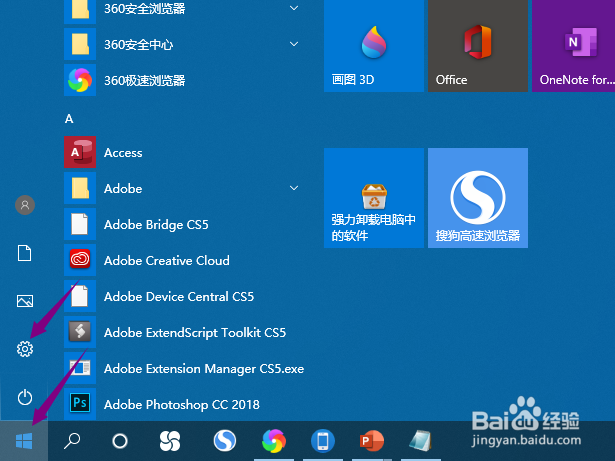Open the pinwheel fan app on taskbar
Image resolution: width=615 pixels, height=461 pixels.
click(170, 441)
